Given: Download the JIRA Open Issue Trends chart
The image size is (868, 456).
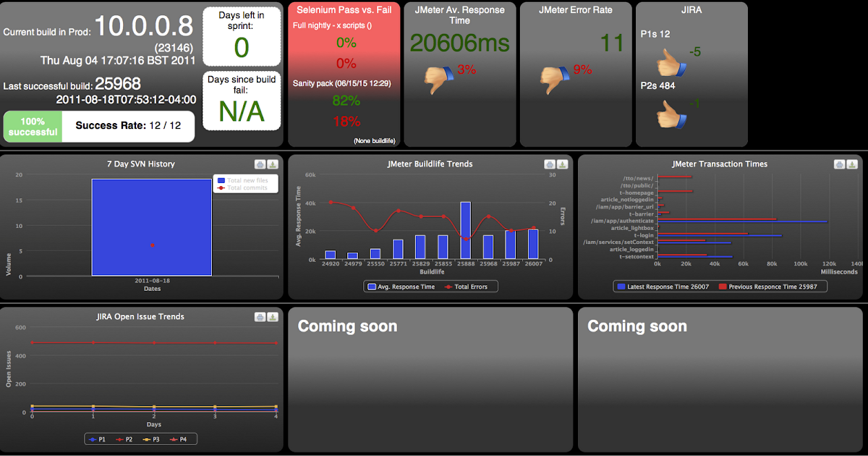Looking at the screenshot, I should click(x=273, y=317).
